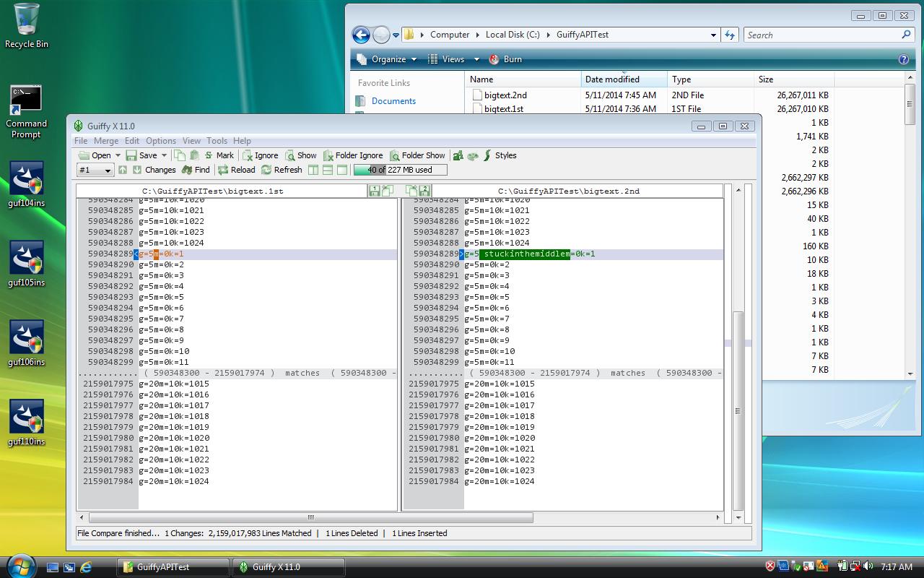The height and width of the screenshot is (578, 924).
Task: Click the Ignore toolbar button
Action: [x=261, y=155]
